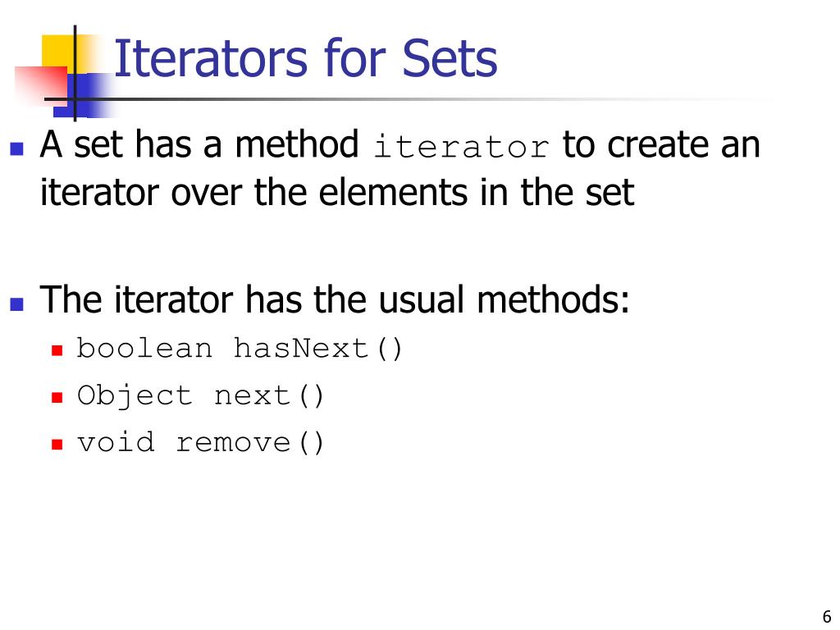Click red bullet beside void remove()
The width and height of the screenshot is (840, 630).
pos(57,444)
